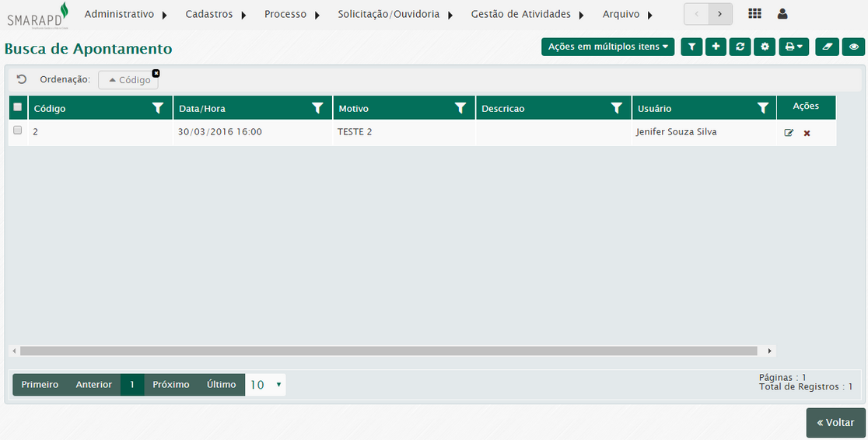Click the eraser clear-filters icon

(x=827, y=47)
